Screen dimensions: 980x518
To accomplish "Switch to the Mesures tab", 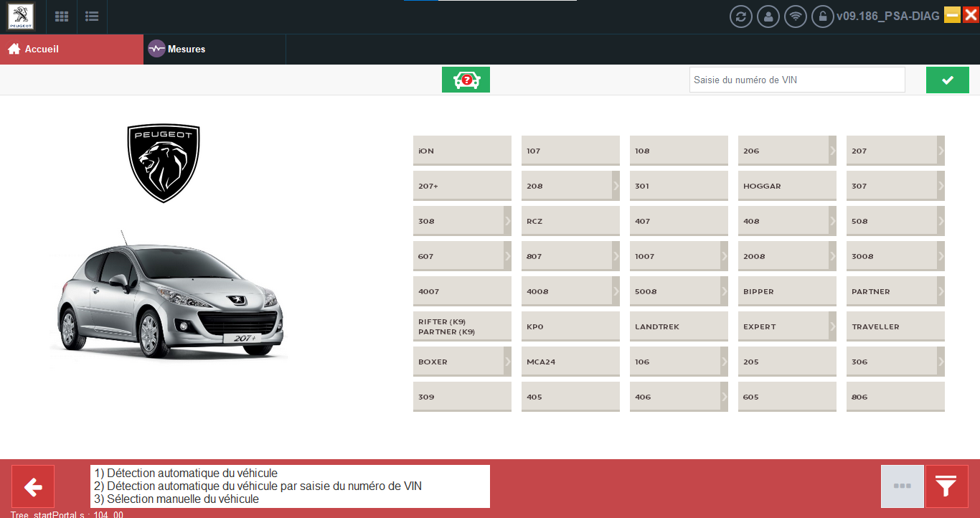I will (215, 50).
